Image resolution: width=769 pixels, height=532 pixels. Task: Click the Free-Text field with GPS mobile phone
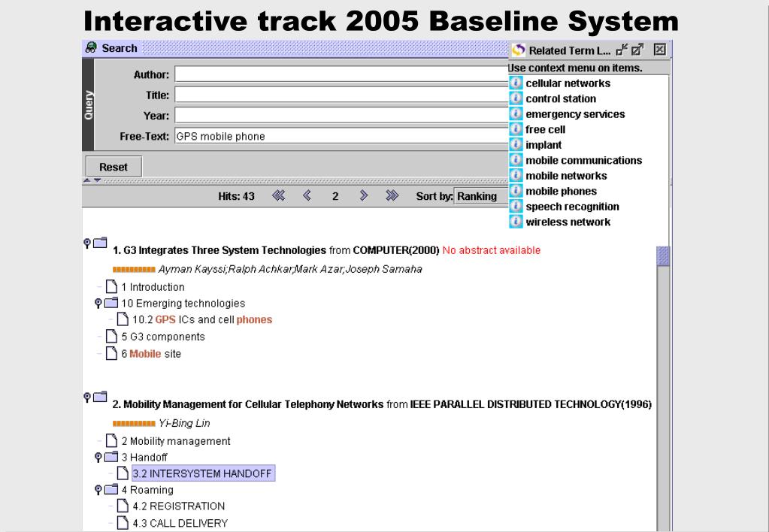point(341,136)
